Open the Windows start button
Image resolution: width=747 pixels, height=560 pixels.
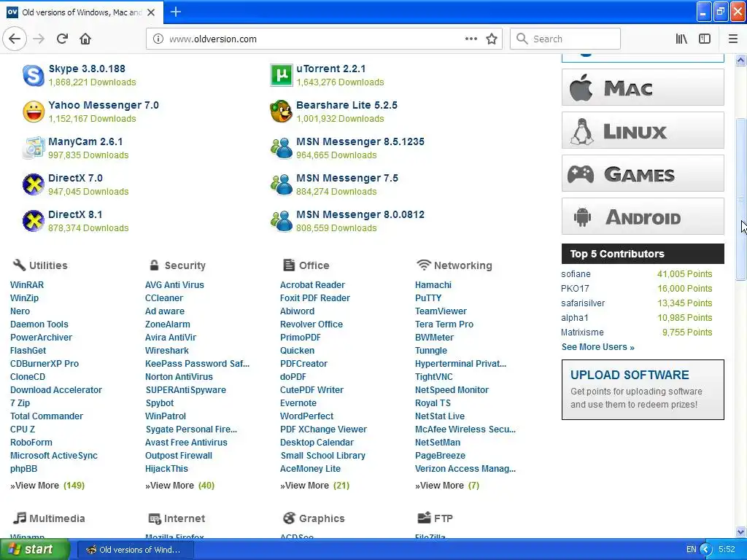[35, 550]
